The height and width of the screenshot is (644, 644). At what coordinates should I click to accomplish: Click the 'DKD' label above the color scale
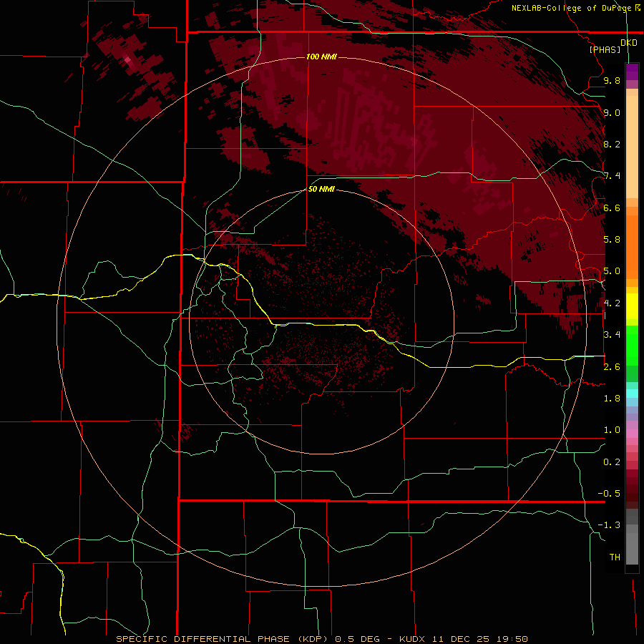click(x=628, y=43)
